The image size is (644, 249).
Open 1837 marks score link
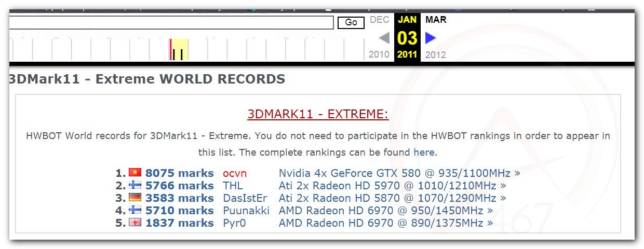click(x=179, y=223)
